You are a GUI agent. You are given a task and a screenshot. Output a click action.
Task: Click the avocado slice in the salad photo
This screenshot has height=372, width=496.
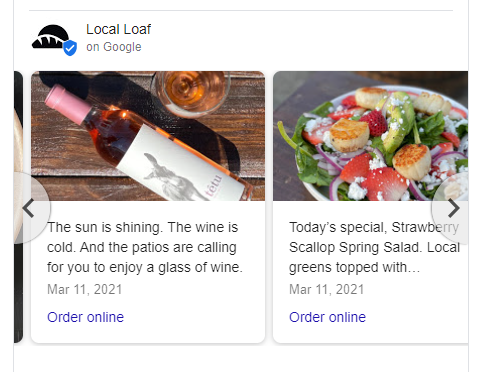[399, 122]
